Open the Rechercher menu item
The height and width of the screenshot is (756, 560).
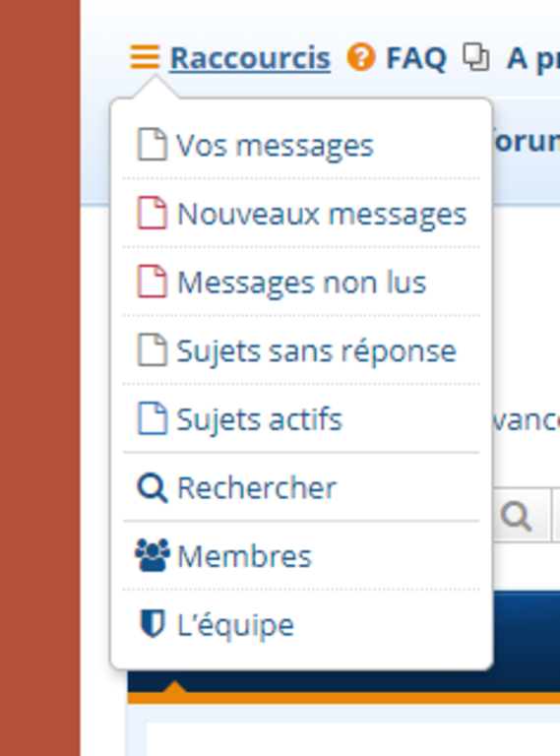[301, 487]
